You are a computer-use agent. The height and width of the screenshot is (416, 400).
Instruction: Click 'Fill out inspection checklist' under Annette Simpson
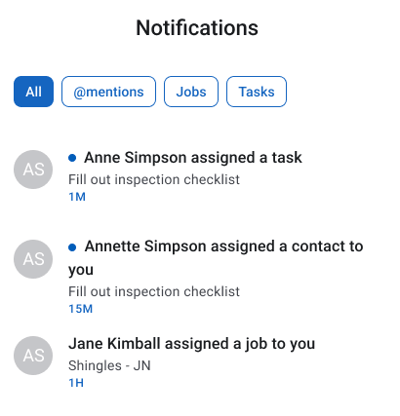[154, 292]
